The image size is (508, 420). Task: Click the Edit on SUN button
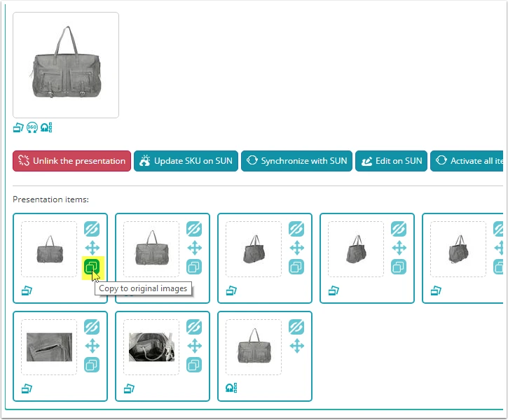click(392, 161)
